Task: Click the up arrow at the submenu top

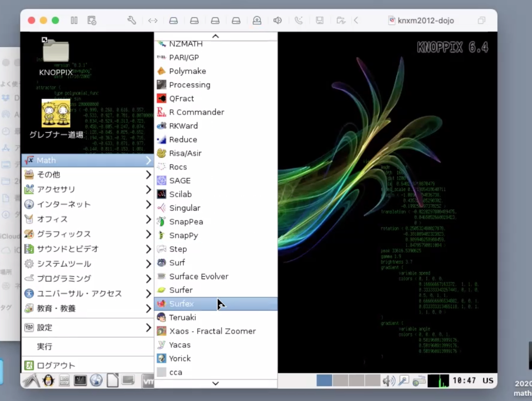Action: tap(215, 36)
